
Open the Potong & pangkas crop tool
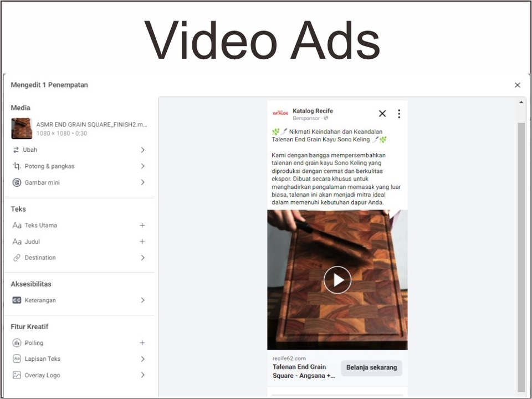pos(17,166)
